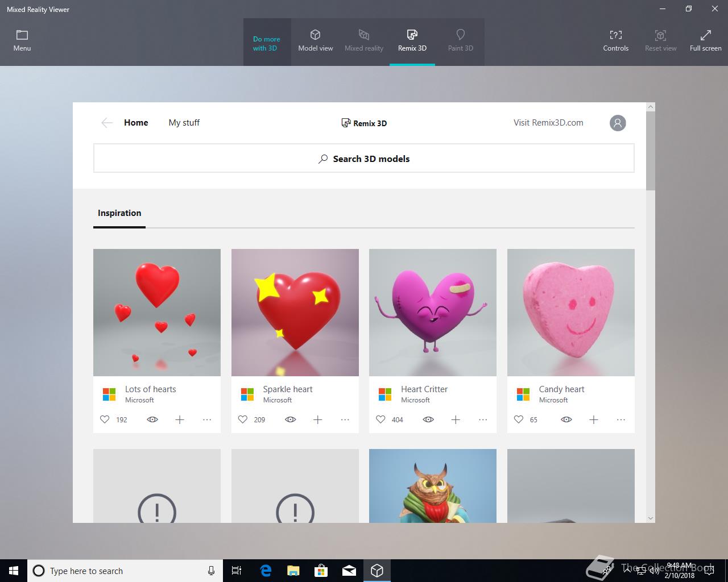Click the Lots of hearts title
Screen dimensions: 728x582
coord(151,389)
